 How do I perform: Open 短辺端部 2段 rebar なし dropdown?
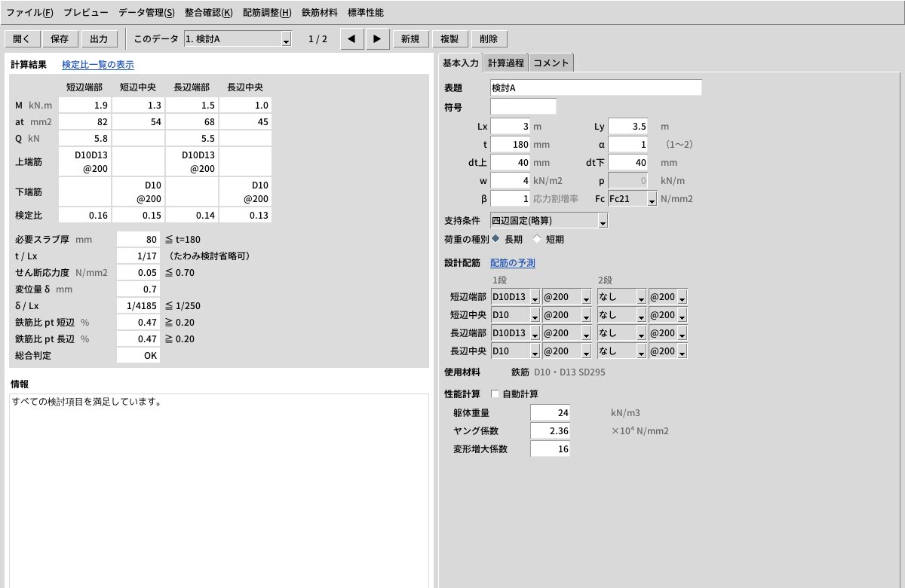coord(622,297)
